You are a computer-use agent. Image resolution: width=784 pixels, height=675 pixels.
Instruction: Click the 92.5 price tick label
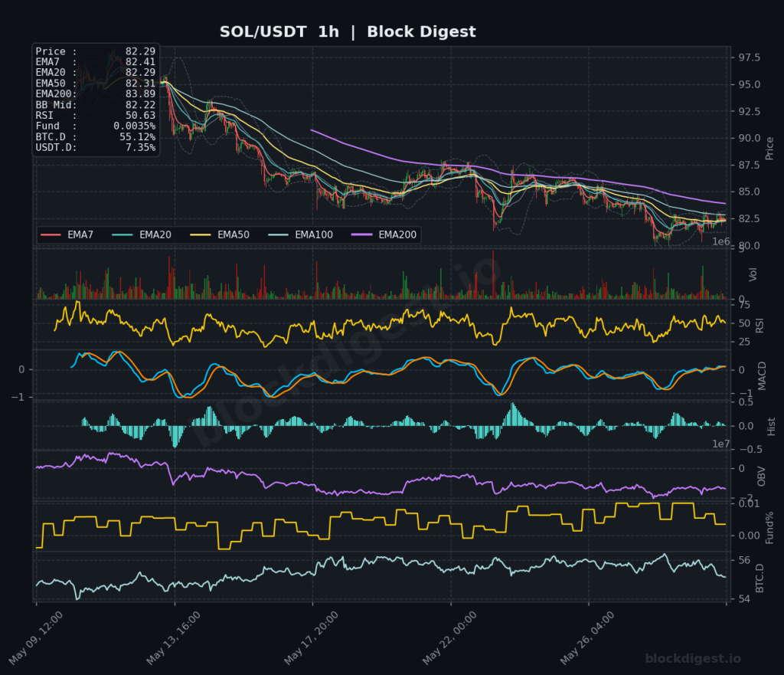(x=750, y=112)
